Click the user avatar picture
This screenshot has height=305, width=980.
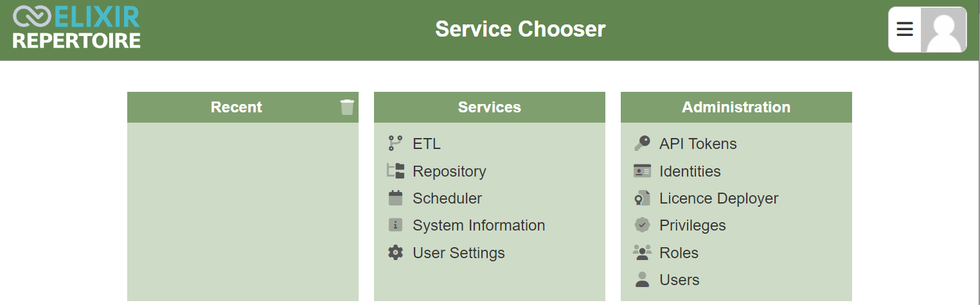point(943,30)
